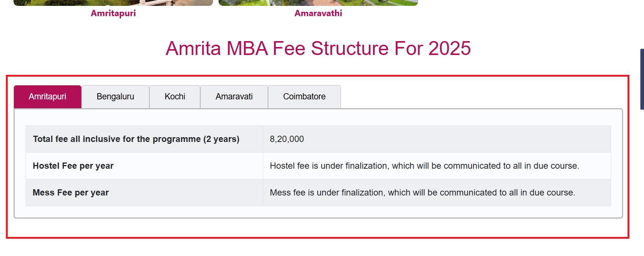Click the Amaravathi caption link
The image size is (644, 256).
click(318, 13)
